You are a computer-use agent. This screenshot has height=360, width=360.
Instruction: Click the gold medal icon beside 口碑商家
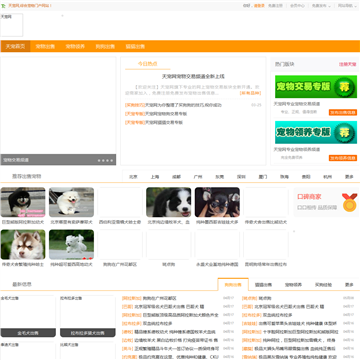350,202
